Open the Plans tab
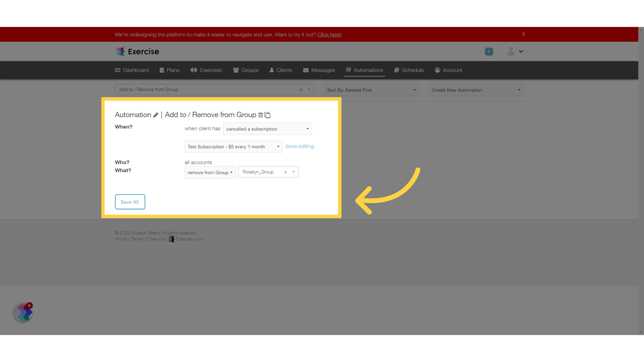The height and width of the screenshot is (362, 644). tap(169, 70)
